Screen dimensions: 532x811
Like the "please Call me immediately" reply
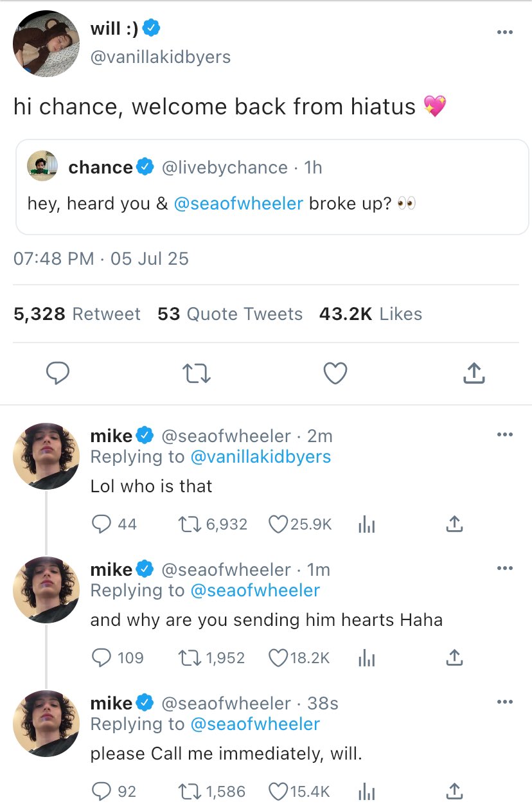click(x=278, y=792)
